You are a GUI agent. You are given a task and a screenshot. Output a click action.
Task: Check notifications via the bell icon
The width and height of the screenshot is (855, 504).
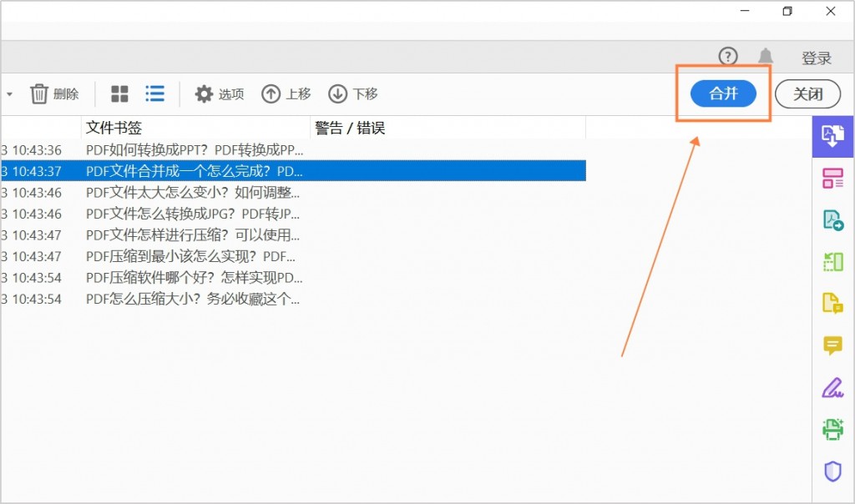click(x=766, y=57)
